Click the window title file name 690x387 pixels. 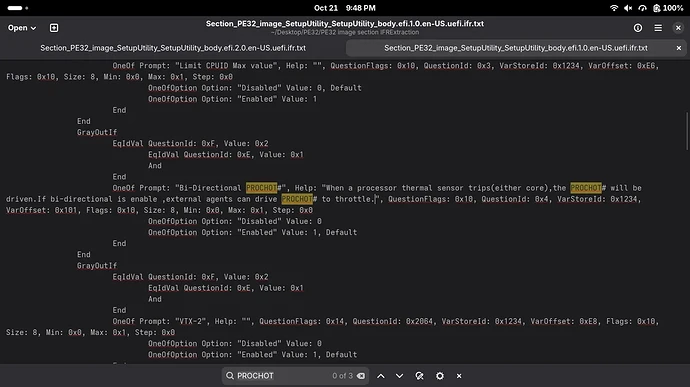tap(345, 24)
